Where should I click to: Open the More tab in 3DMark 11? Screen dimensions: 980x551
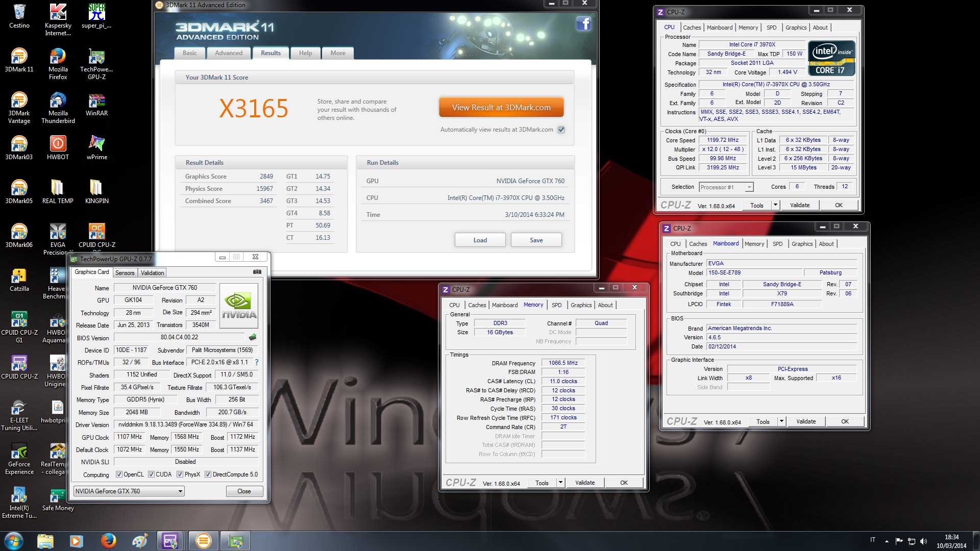click(338, 53)
